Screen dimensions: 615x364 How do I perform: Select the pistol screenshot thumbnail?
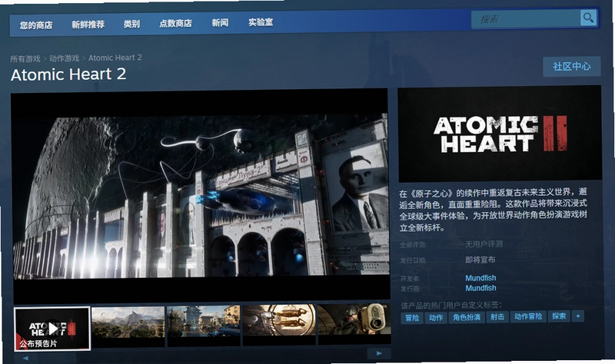coord(354,324)
